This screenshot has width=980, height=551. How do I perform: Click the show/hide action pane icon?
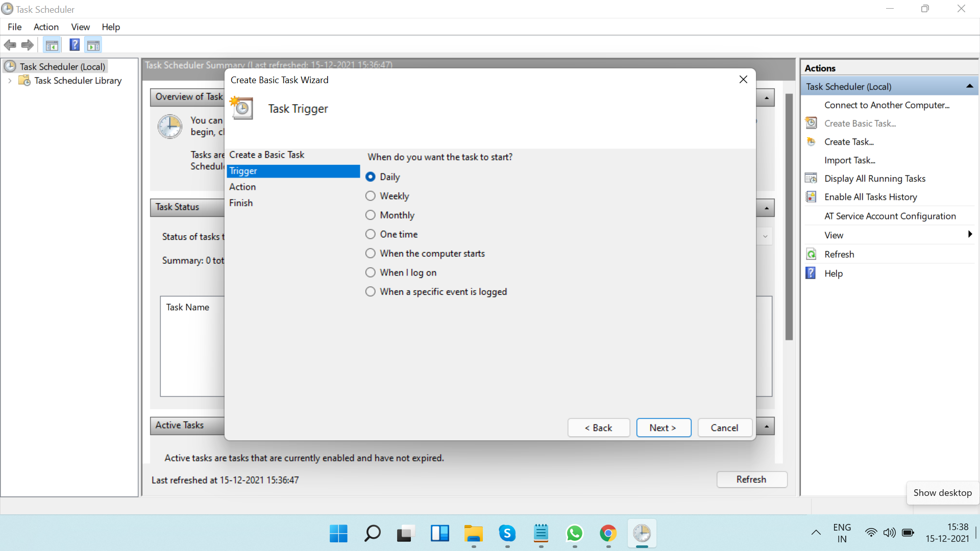click(x=93, y=45)
